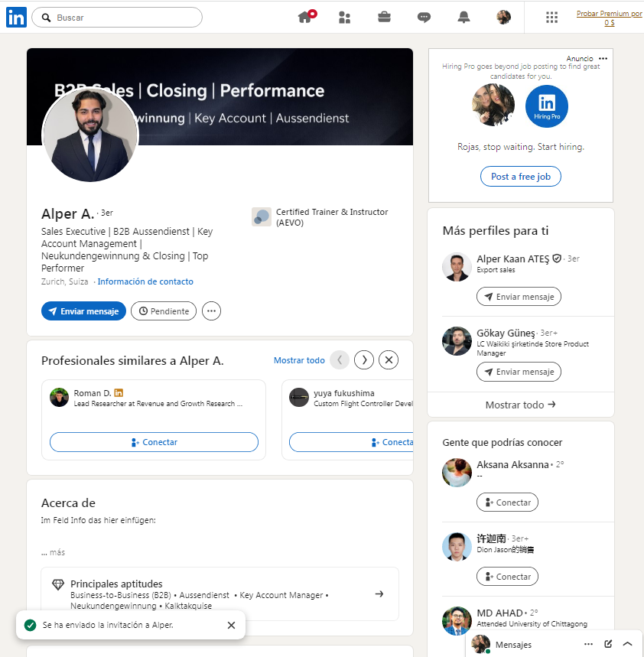644x657 pixels.
Task: Expand Acerca de with más
Action: point(54,552)
